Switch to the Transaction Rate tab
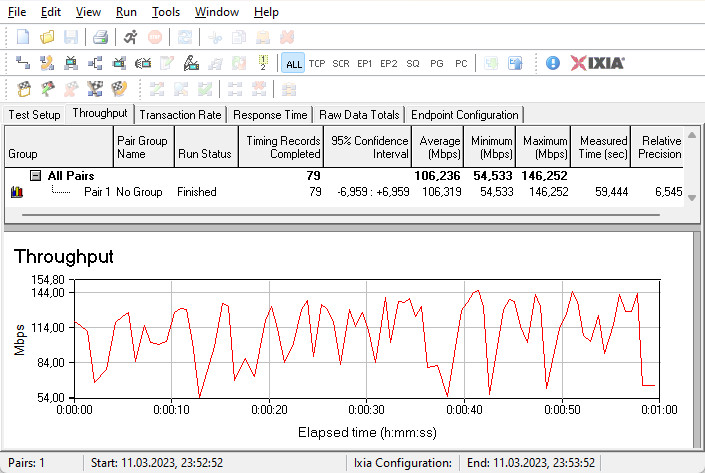Image resolution: width=705 pixels, height=473 pixels. (x=180, y=115)
